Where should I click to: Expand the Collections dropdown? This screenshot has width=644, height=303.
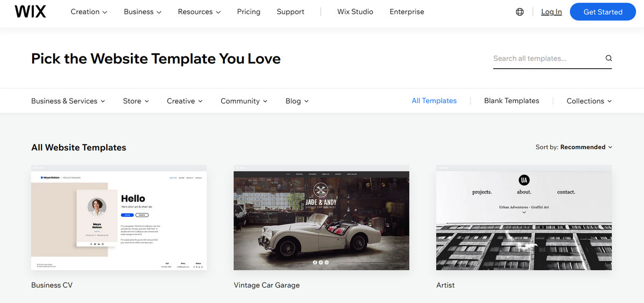589,101
